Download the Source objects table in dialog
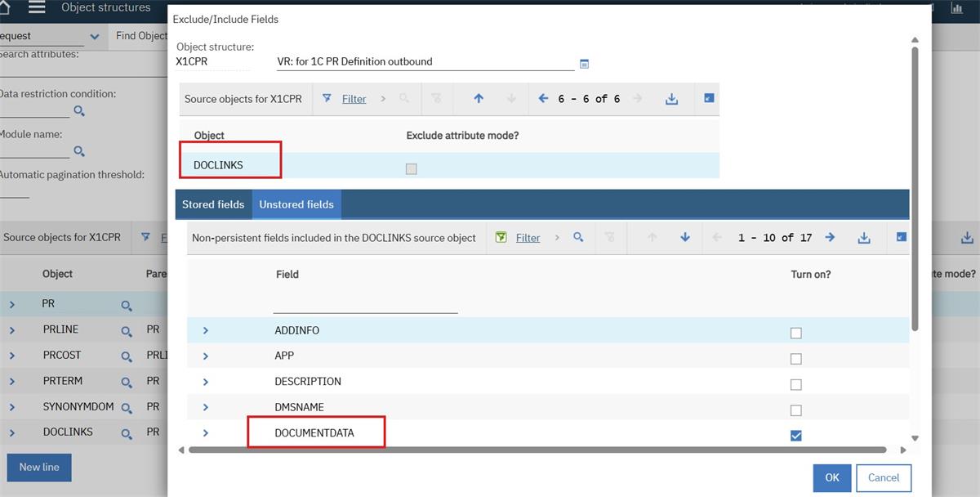Image resolution: width=980 pixels, height=497 pixels. (x=671, y=98)
